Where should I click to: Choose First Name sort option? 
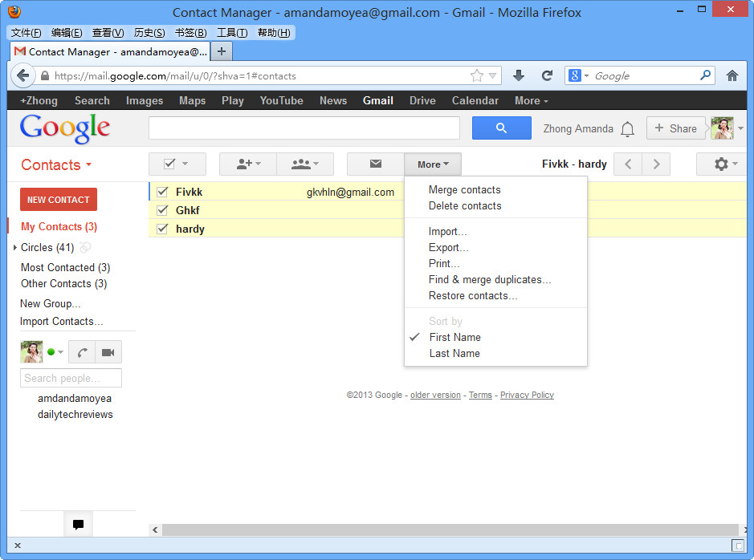click(455, 337)
